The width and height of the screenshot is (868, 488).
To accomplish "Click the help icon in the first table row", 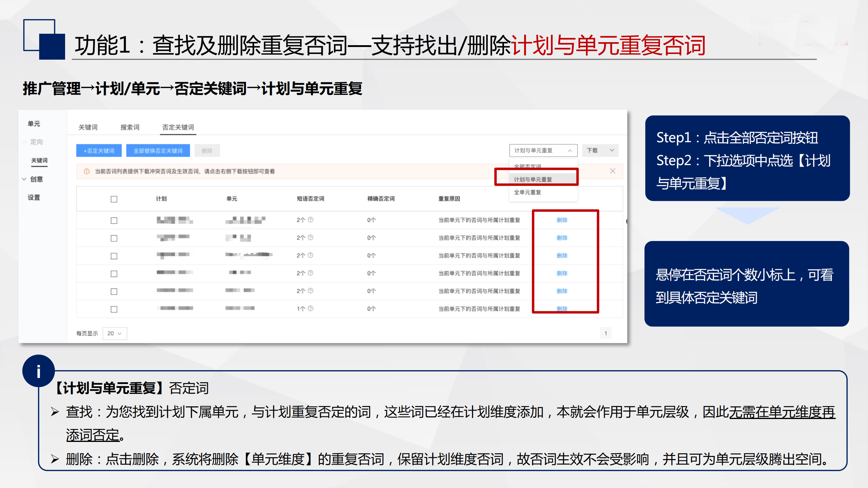I will tap(310, 220).
